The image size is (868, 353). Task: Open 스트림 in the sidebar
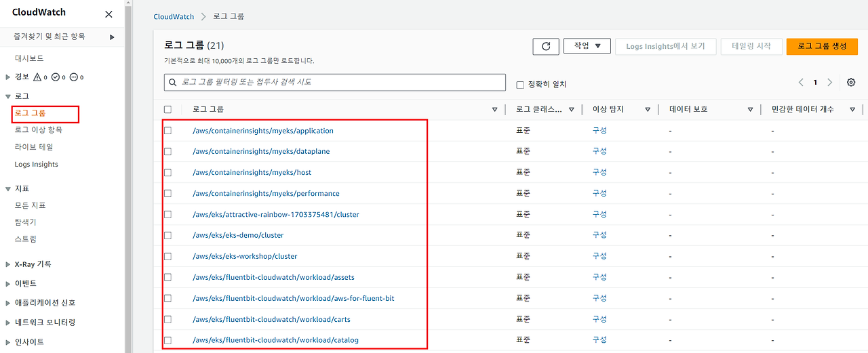pyautogui.click(x=25, y=239)
